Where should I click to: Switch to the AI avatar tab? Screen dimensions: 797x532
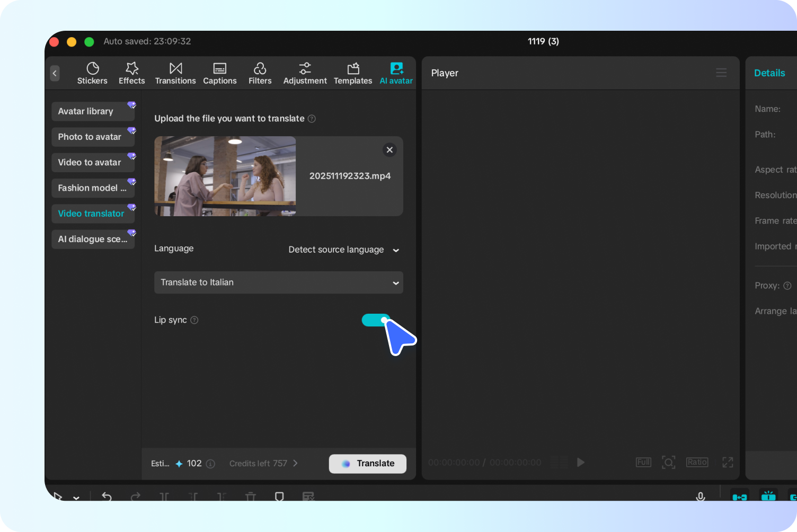pos(396,73)
